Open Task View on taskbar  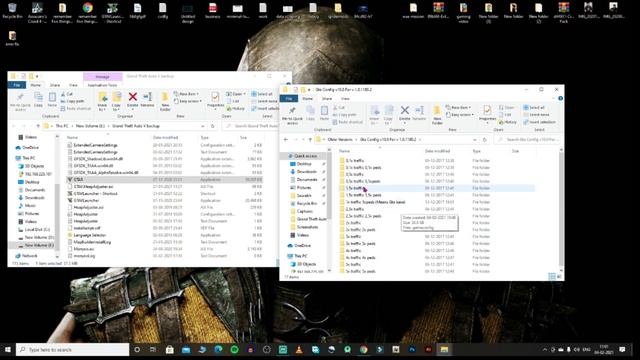[x=153, y=350]
